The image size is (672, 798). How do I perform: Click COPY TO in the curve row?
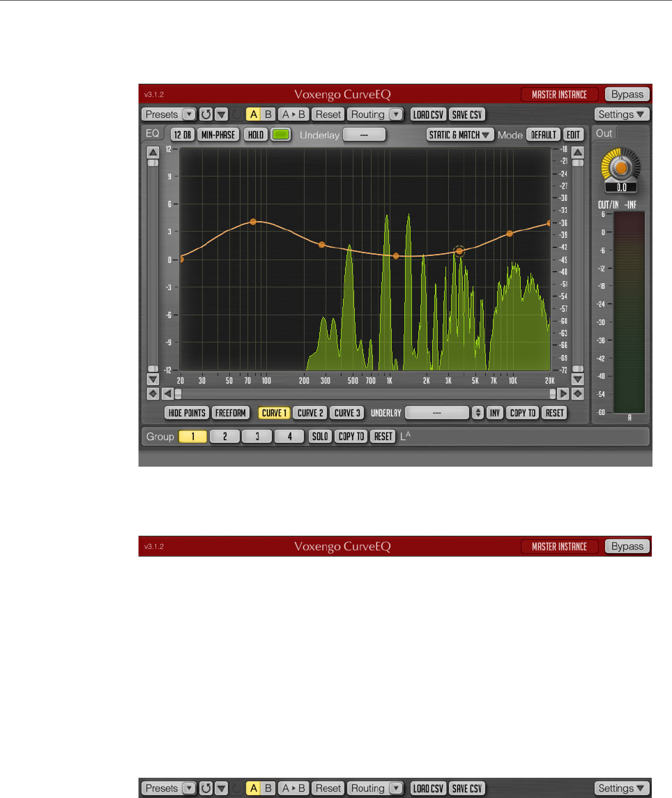[522, 413]
